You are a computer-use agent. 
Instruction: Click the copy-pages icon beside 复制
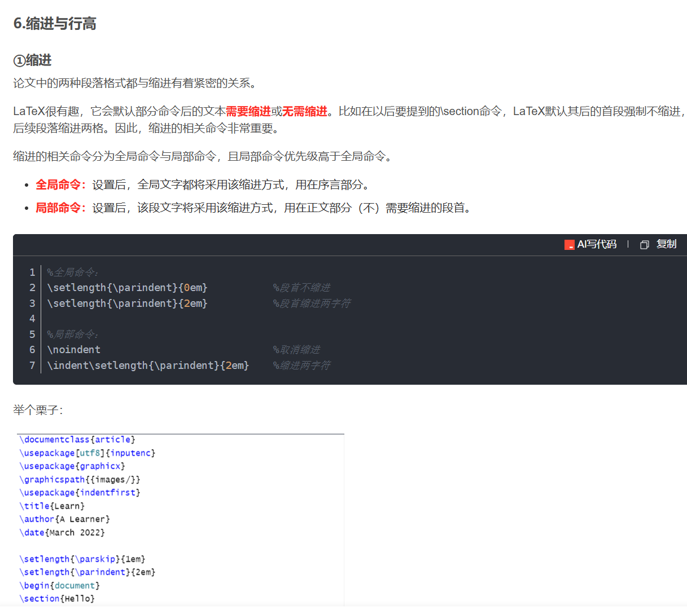point(644,244)
